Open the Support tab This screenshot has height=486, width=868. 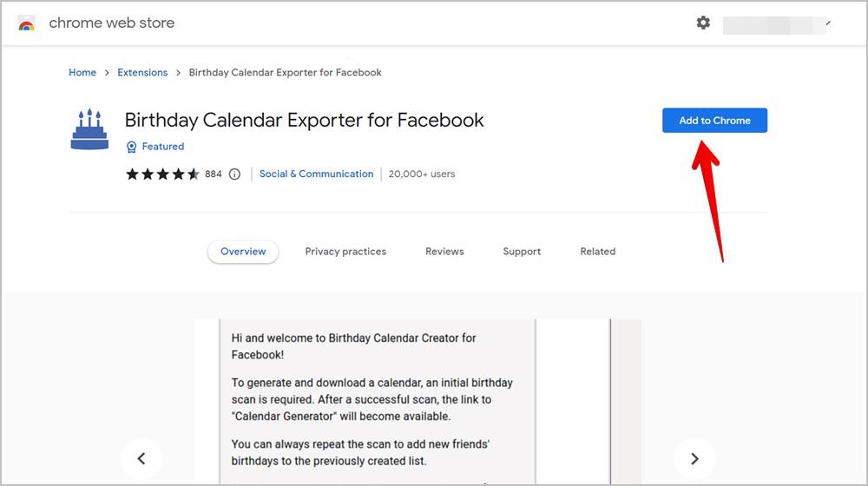point(522,252)
